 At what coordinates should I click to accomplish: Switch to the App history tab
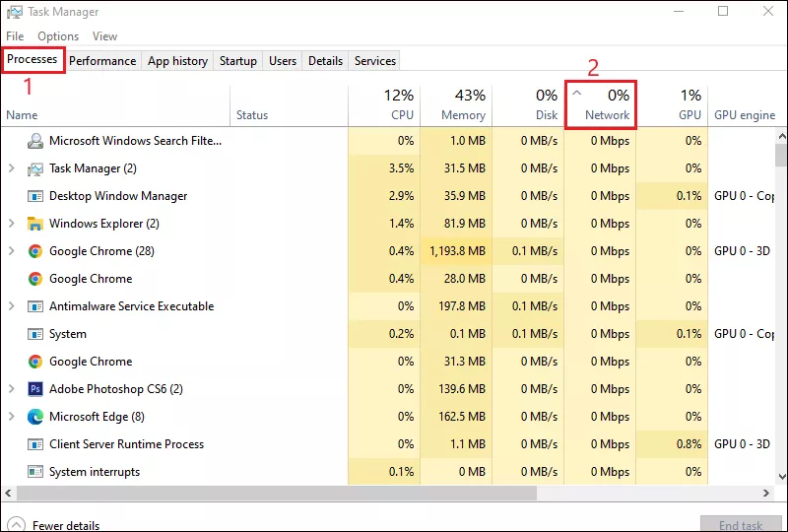click(177, 61)
